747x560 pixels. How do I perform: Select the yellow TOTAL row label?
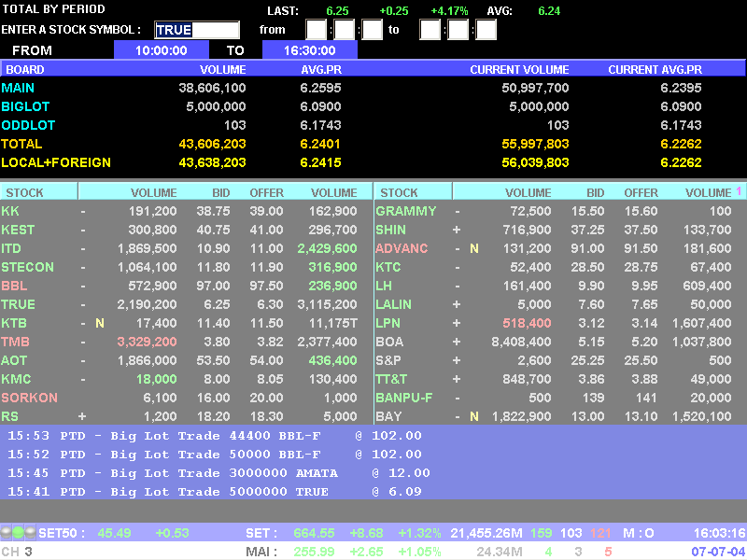(x=21, y=144)
